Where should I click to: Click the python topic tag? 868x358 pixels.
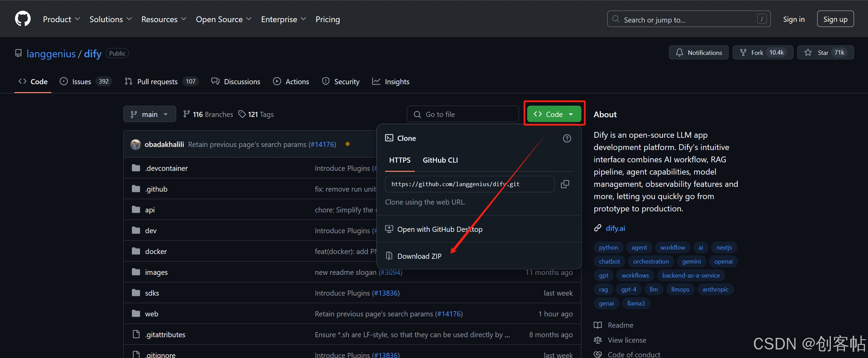(x=608, y=247)
